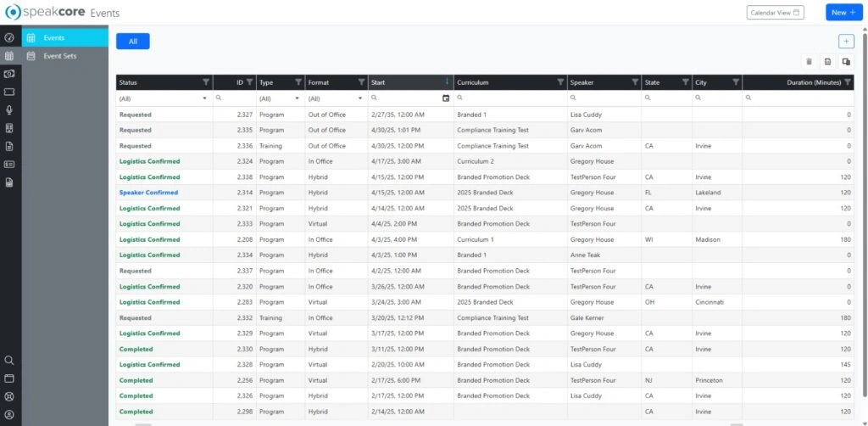This screenshot has height=426, width=868.
Task: Open the Start date filter calendar picker
Action: [x=446, y=98]
